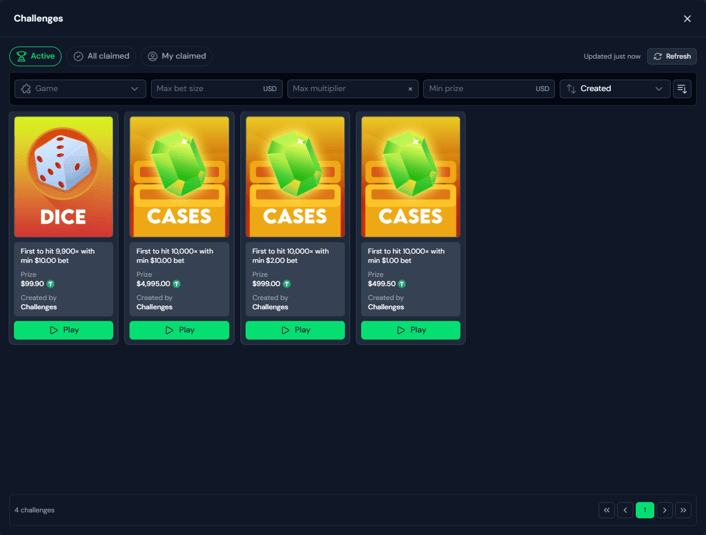This screenshot has height=535, width=706.
Task: Open the Cases thumbnail with $4,995.00 prize
Action: 179,177
